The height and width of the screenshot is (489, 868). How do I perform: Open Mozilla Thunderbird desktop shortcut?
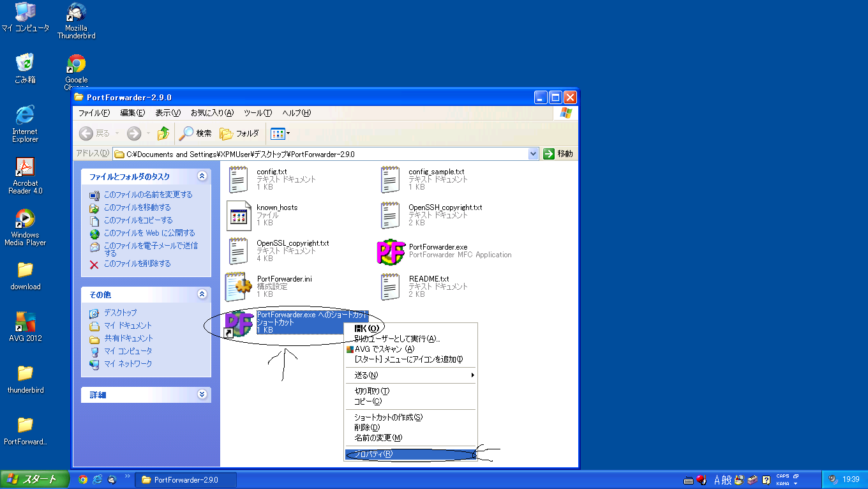click(76, 13)
